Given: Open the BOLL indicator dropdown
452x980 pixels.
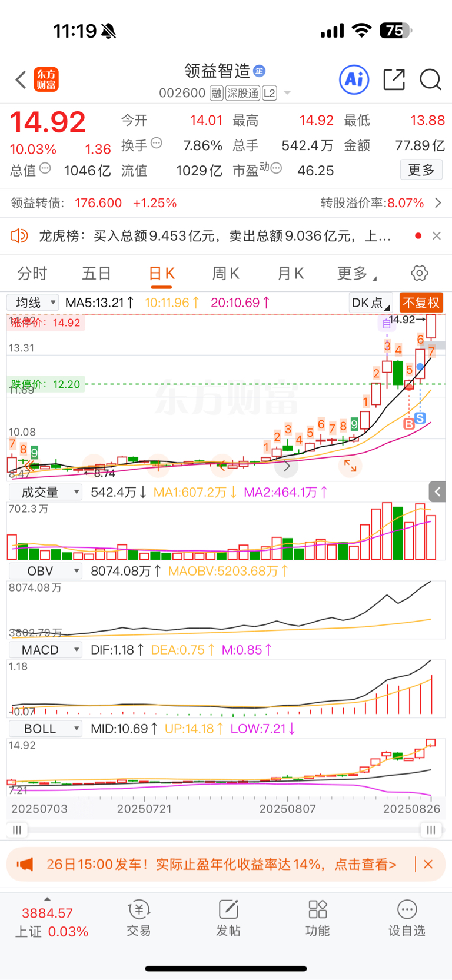Looking at the screenshot, I should [x=45, y=729].
